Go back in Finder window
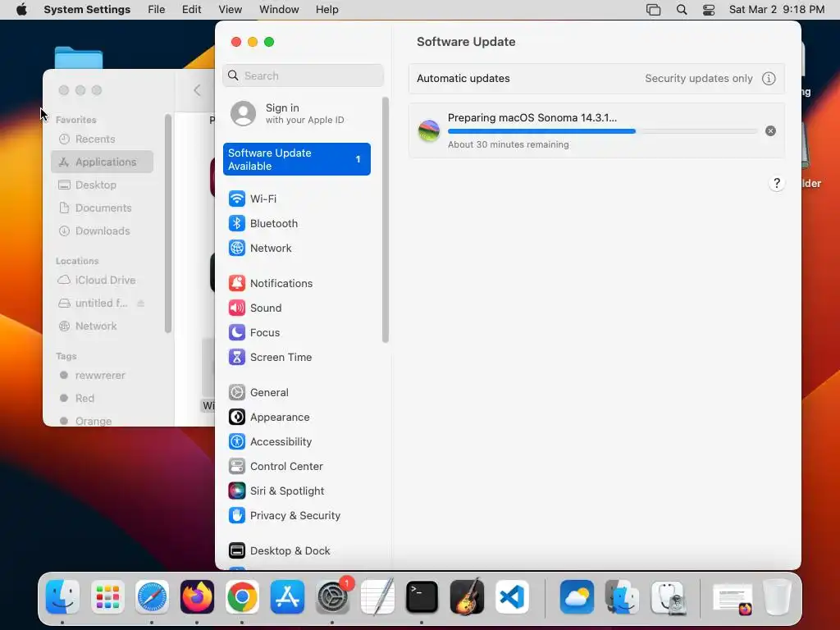Image resolution: width=840 pixels, height=630 pixels. pos(197,90)
